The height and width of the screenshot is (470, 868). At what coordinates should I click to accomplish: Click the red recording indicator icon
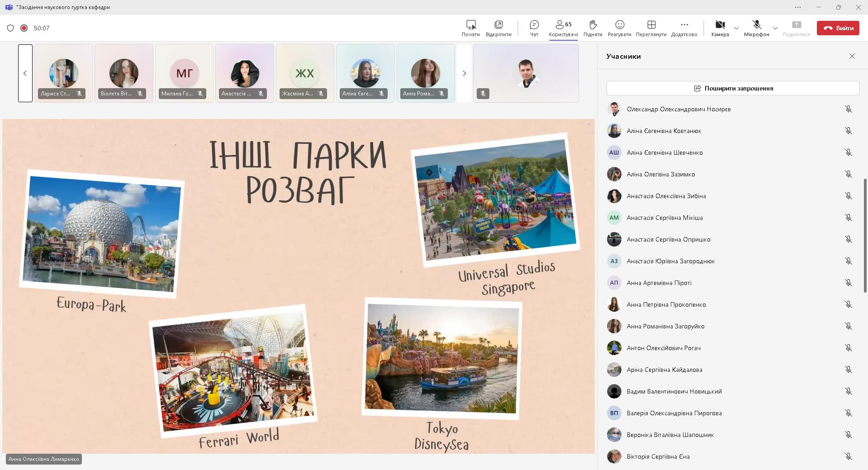point(24,28)
